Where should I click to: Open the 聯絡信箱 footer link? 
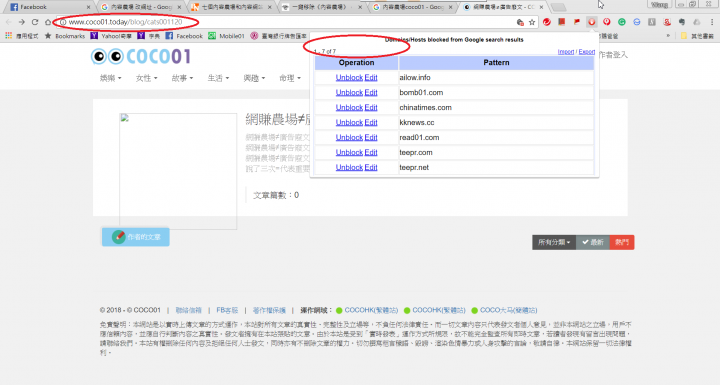tap(189, 310)
